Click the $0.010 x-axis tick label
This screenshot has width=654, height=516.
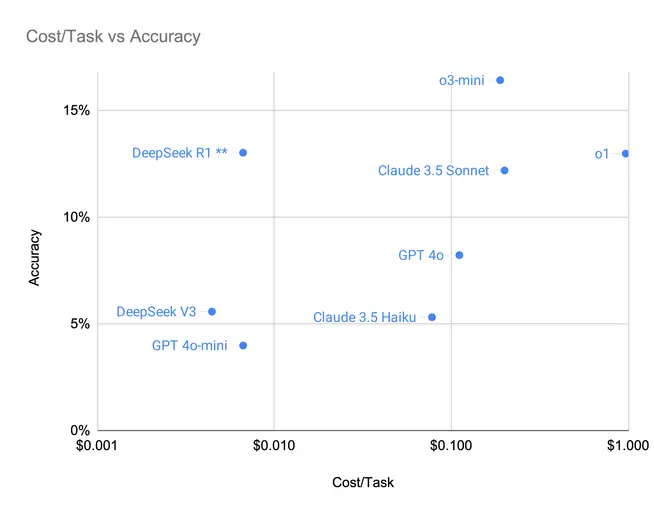click(274, 446)
